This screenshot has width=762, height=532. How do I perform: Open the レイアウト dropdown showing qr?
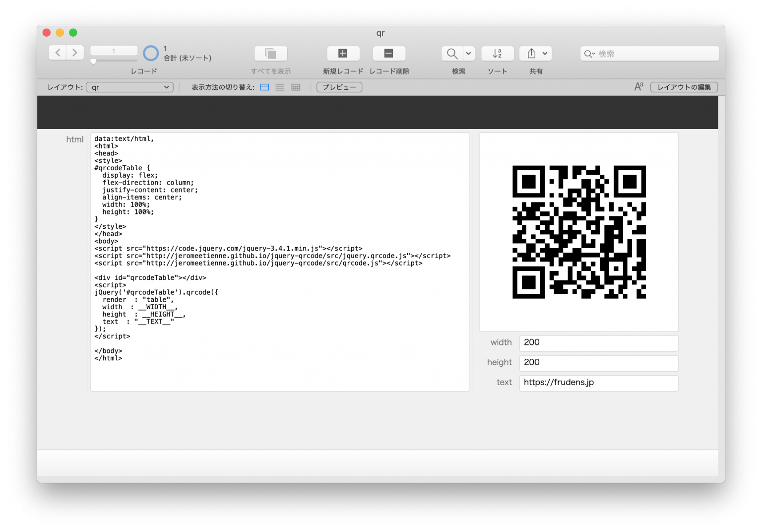point(129,87)
